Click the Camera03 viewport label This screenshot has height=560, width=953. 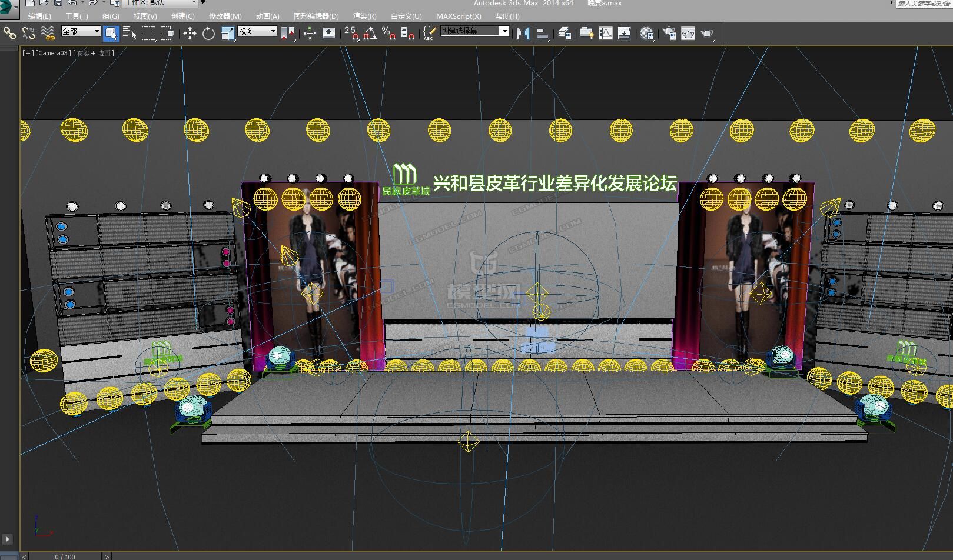tap(54, 53)
